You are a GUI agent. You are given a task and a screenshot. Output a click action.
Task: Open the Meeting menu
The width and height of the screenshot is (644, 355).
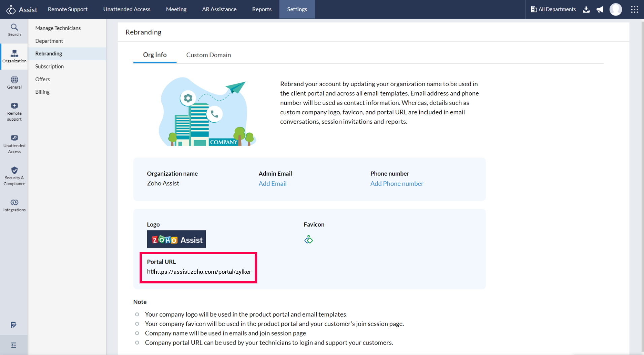176,9
